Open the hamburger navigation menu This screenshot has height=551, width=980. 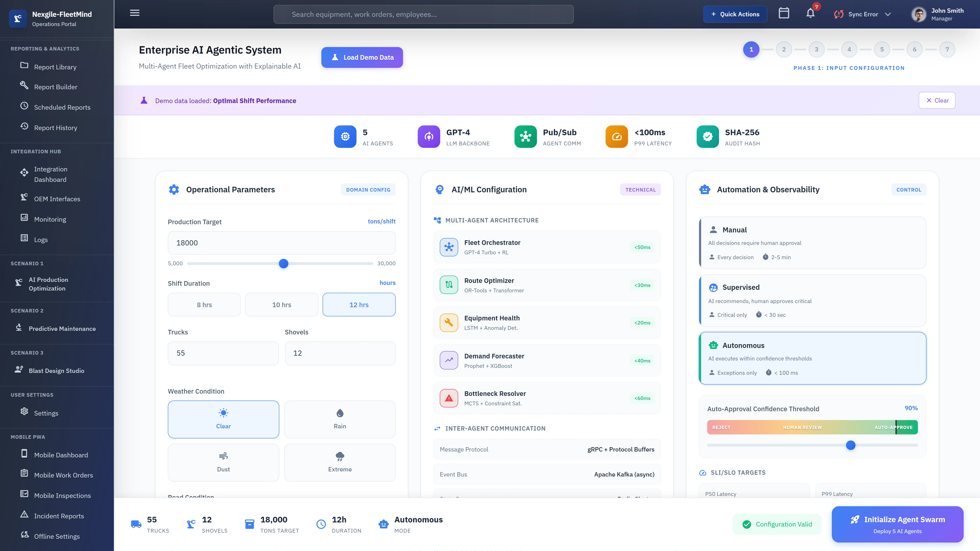tap(134, 12)
